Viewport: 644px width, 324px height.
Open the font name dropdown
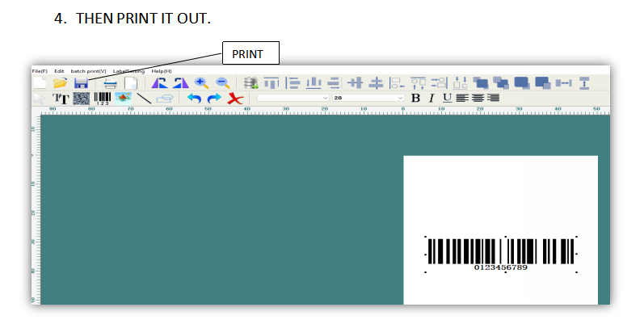click(293, 98)
